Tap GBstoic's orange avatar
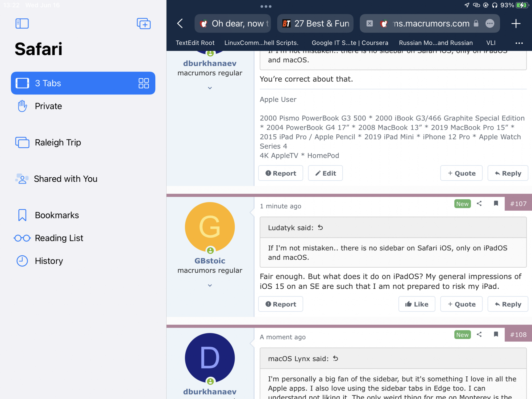Viewport: 532px width, 399px height. pos(210,227)
